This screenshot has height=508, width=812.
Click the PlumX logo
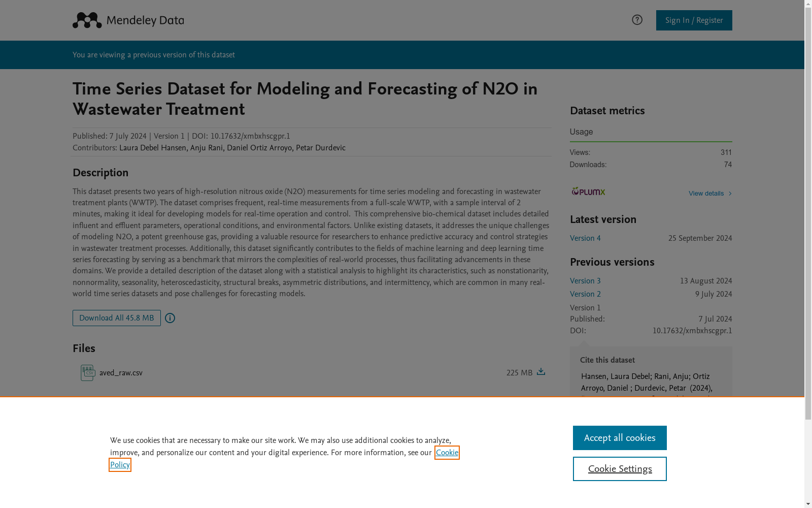click(588, 192)
